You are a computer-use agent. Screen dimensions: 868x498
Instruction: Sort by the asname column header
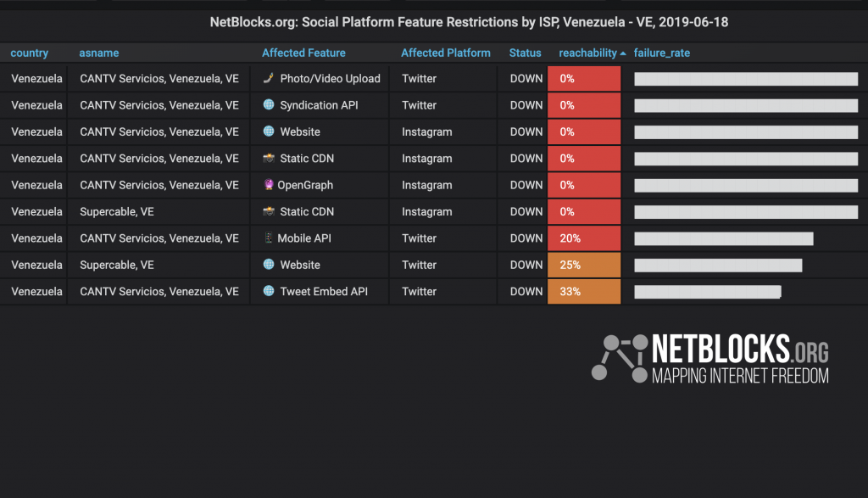coord(99,53)
